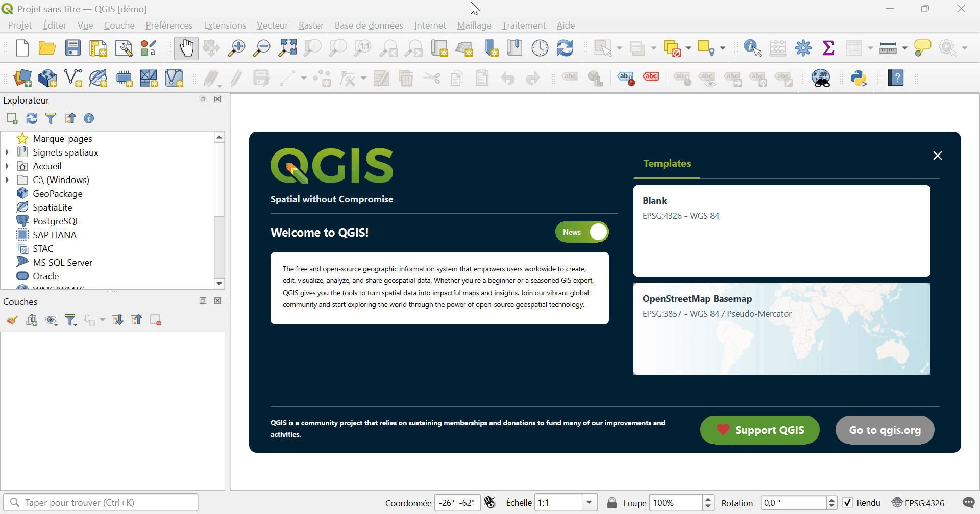Click the Coordonnée input field
The image size is (980, 514).
point(457,503)
